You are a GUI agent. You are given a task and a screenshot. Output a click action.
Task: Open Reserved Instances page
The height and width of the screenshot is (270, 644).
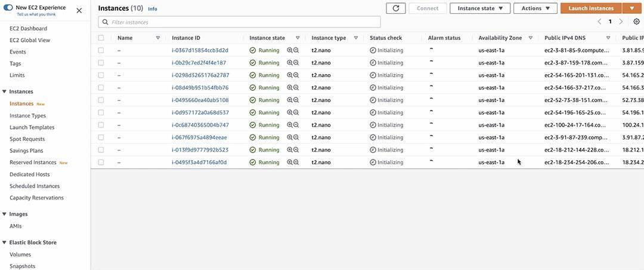[x=33, y=162]
